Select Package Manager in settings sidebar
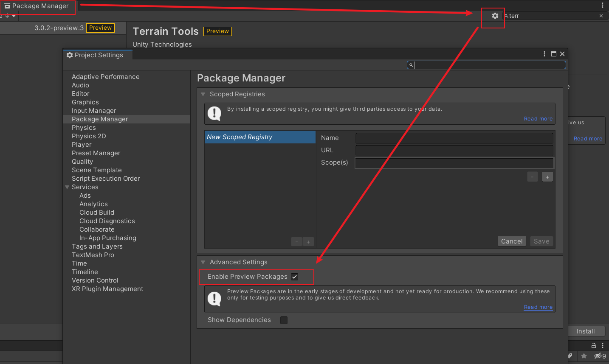This screenshot has width=609, height=364. point(127,119)
